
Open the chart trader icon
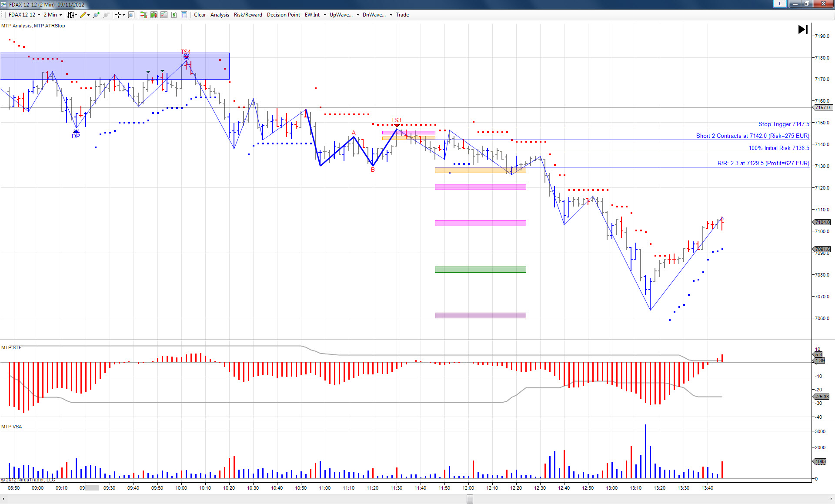click(x=144, y=15)
